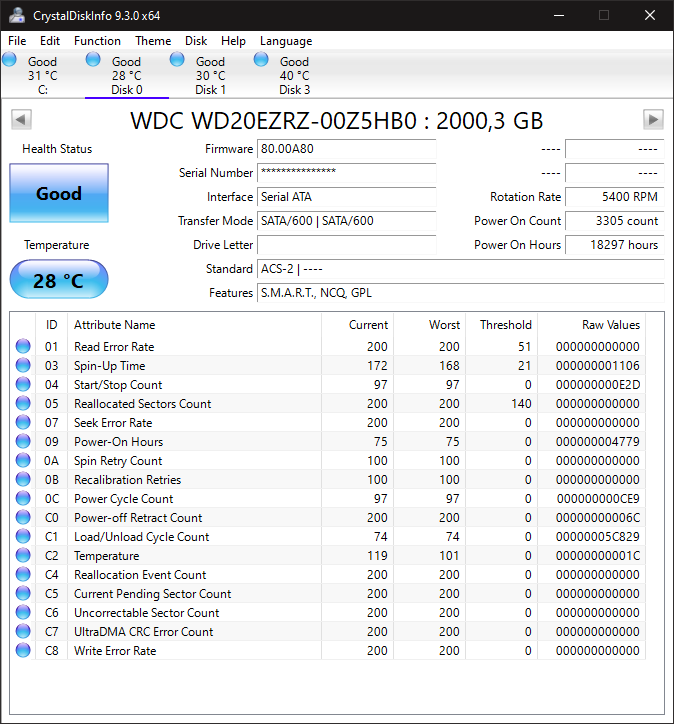The width and height of the screenshot is (674, 724).
Task: Click the Firmware field 80.00A80
Action: tap(346, 149)
